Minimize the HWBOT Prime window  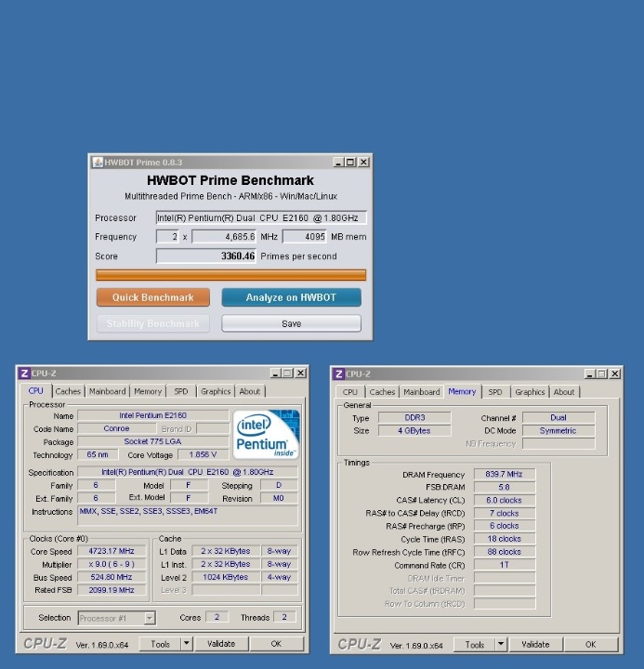(x=338, y=162)
